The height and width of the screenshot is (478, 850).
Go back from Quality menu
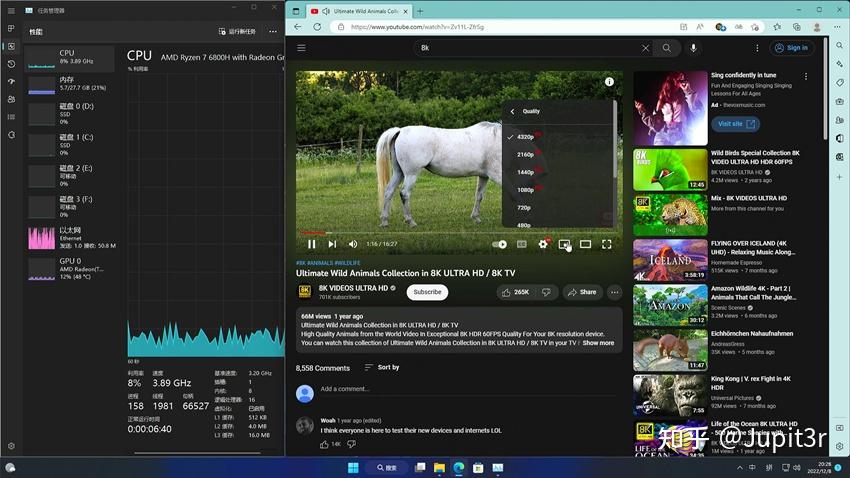click(512, 111)
